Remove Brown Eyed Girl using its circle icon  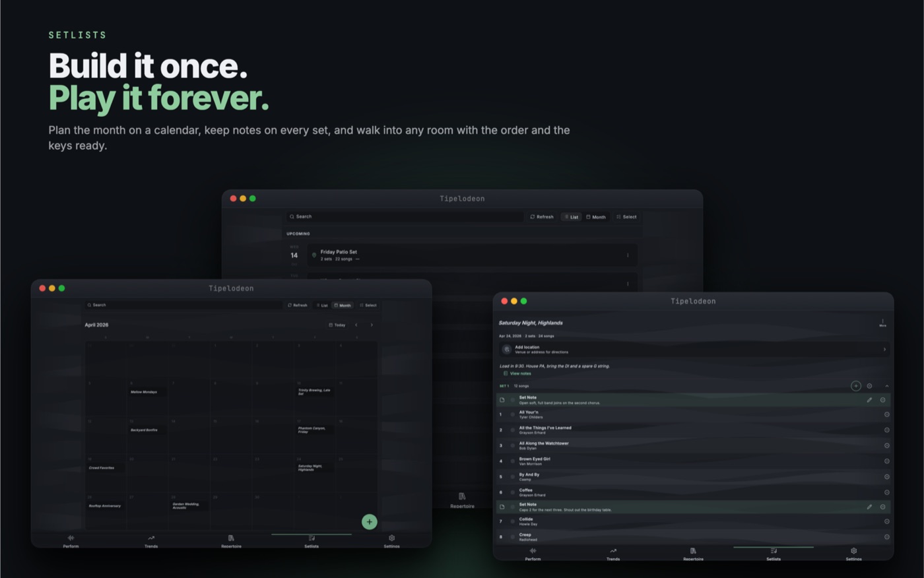pos(886,461)
